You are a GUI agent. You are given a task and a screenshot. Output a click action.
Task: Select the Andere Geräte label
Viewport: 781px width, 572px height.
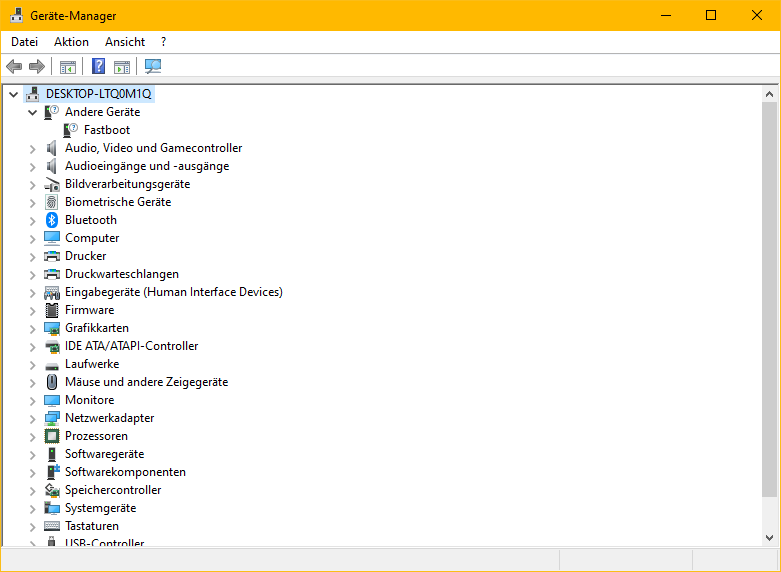(x=102, y=112)
